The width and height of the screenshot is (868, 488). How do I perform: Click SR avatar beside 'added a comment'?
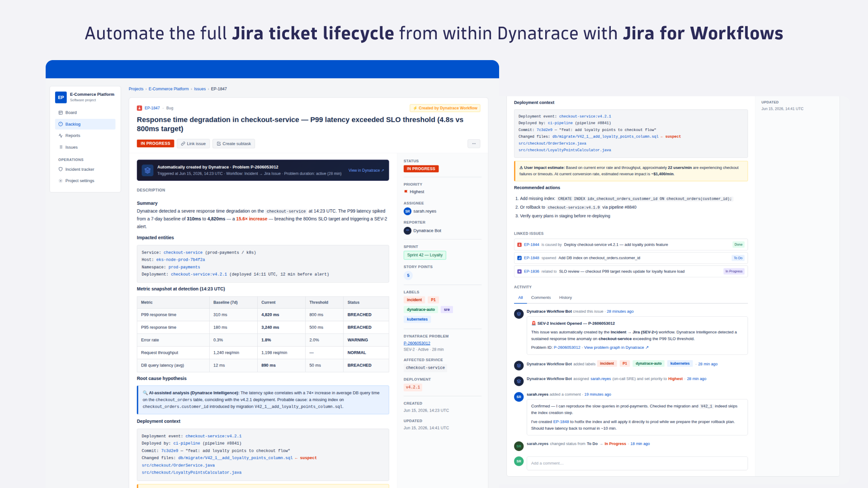[x=519, y=397]
